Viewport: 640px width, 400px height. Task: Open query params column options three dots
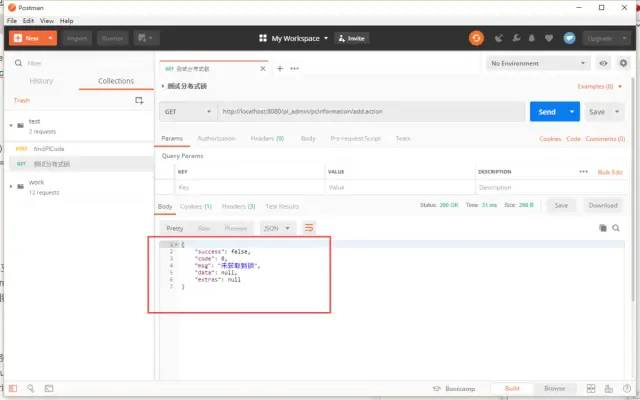pos(584,172)
